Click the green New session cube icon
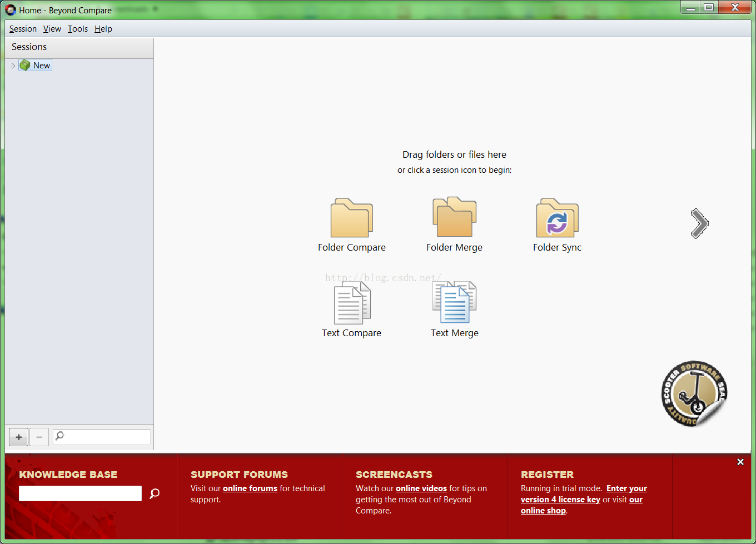This screenshot has width=756, height=544. pyautogui.click(x=24, y=65)
